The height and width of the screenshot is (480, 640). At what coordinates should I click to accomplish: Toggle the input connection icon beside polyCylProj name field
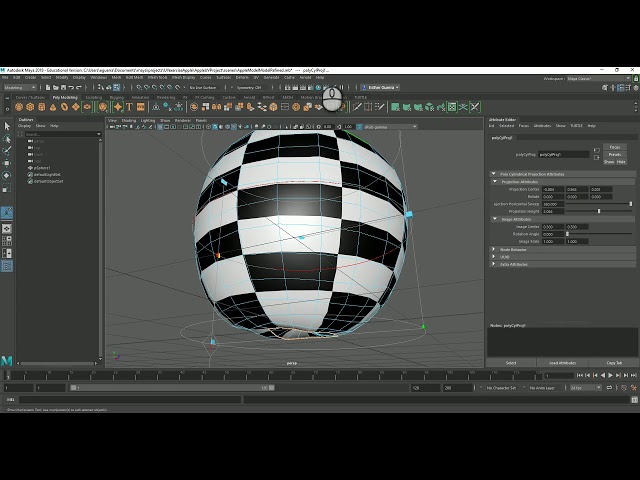coord(596,150)
